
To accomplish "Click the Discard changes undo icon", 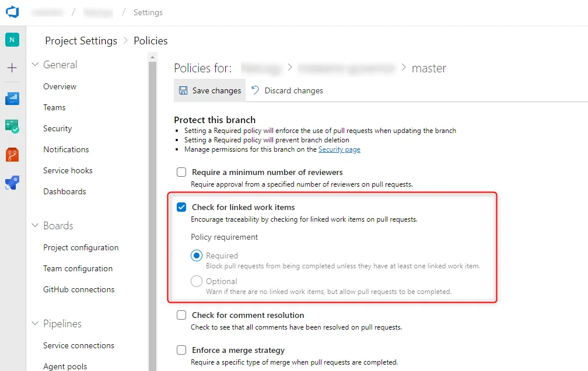I will click(x=255, y=90).
